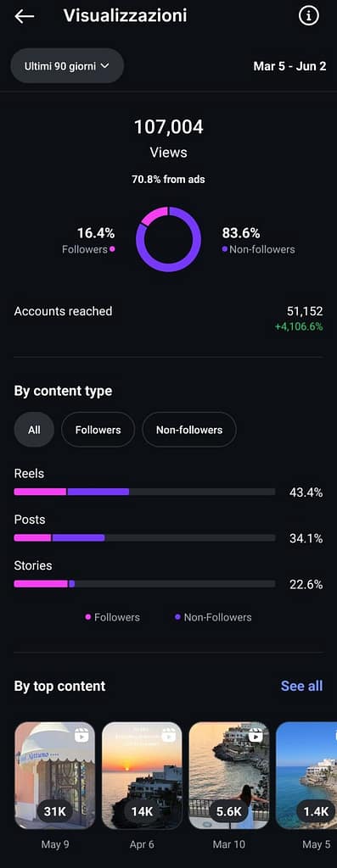Open the info icon next to Visualizzazioni

pos(309,16)
